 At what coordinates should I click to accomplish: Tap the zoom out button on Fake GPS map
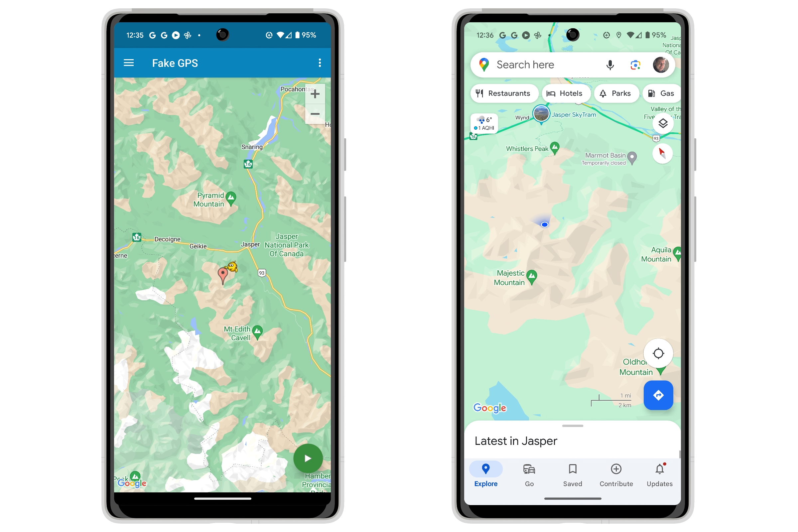pyautogui.click(x=315, y=114)
